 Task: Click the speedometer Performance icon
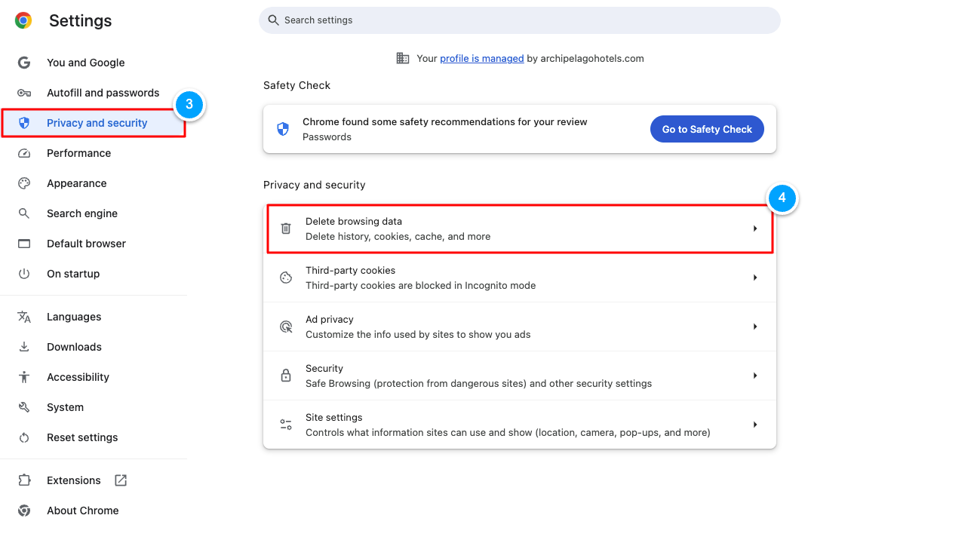coord(24,153)
